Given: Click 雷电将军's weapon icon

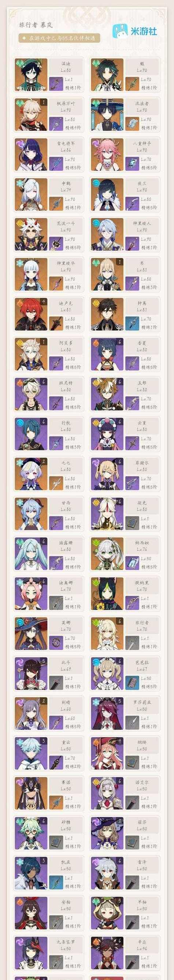Looking at the screenshot, I should click(56, 163).
